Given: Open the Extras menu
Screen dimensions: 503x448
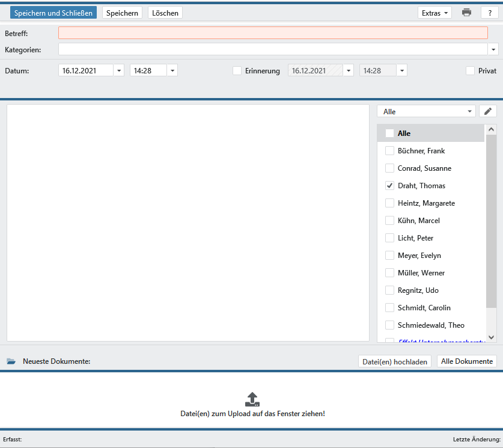Looking at the screenshot, I should point(436,13).
